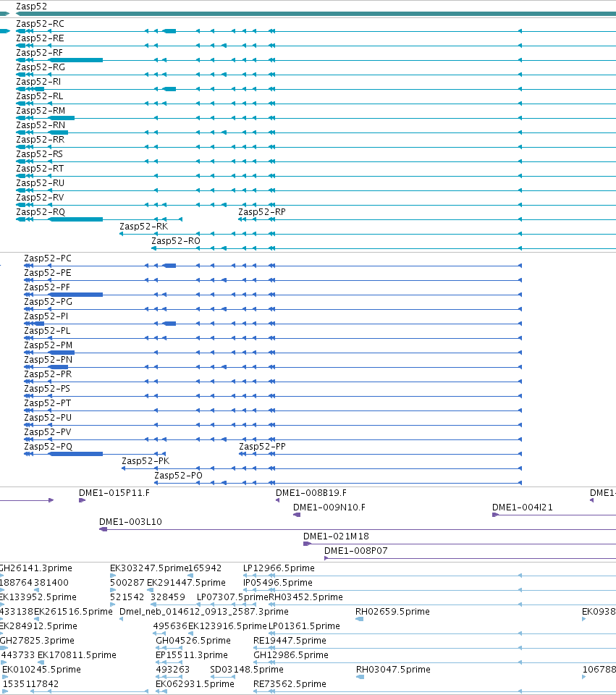Select the Zasp52-RI transcript label
616x695 pixels.
point(38,82)
